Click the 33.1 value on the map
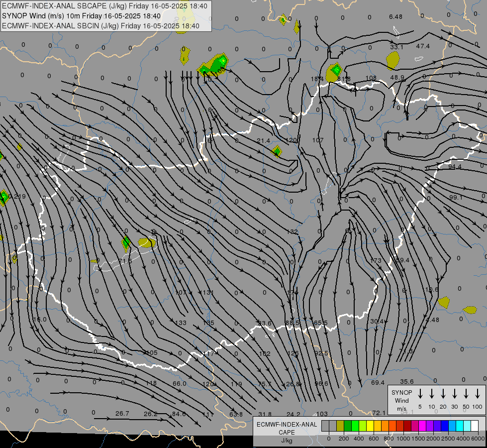Viewport: 487px width, 448px height. [x=396, y=47]
